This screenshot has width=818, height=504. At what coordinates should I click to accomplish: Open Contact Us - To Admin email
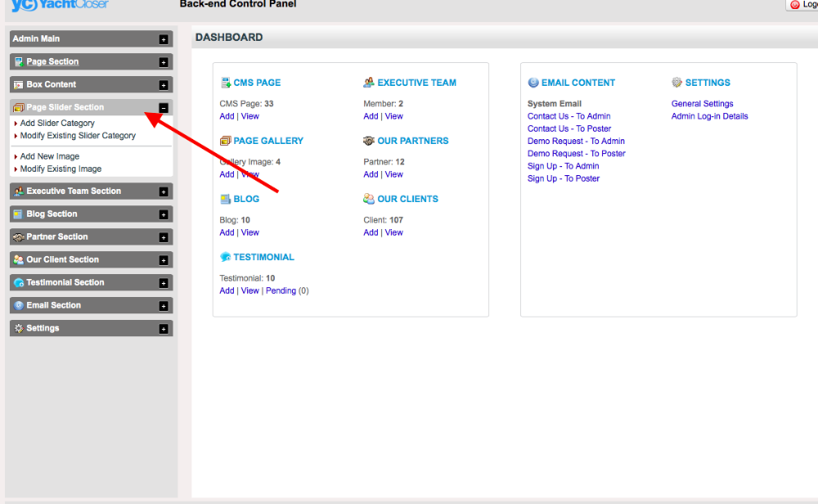coord(569,116)
